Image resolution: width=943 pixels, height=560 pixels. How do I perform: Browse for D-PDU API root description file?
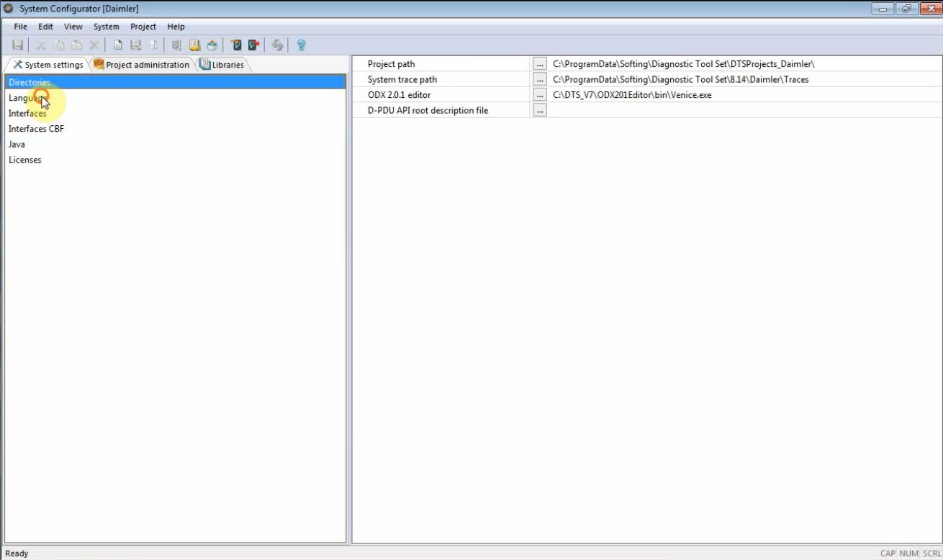(540, 110)
